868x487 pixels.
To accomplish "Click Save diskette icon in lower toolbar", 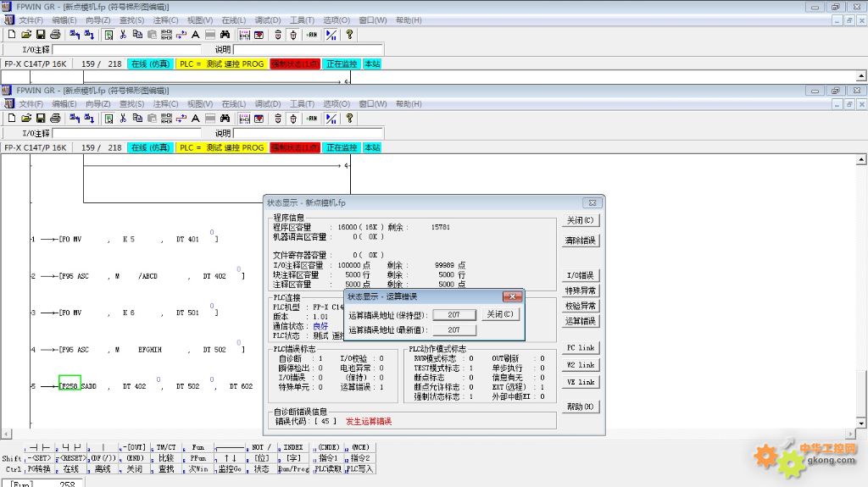I will [x=41, y=118].
